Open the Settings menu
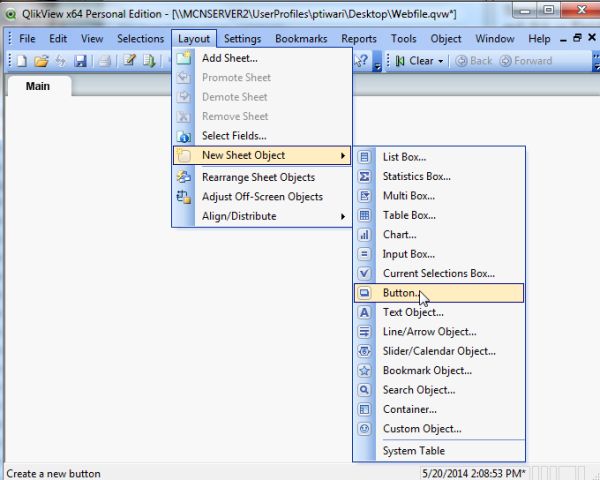Viewport: 600px width, 480px height. pos(242,39)
